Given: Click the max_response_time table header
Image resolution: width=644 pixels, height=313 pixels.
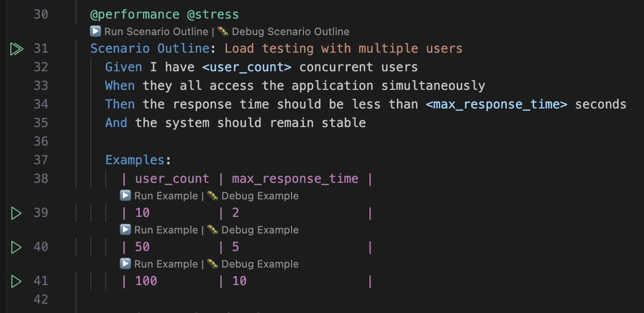Looking at the screenshot, I should (295, 179).
